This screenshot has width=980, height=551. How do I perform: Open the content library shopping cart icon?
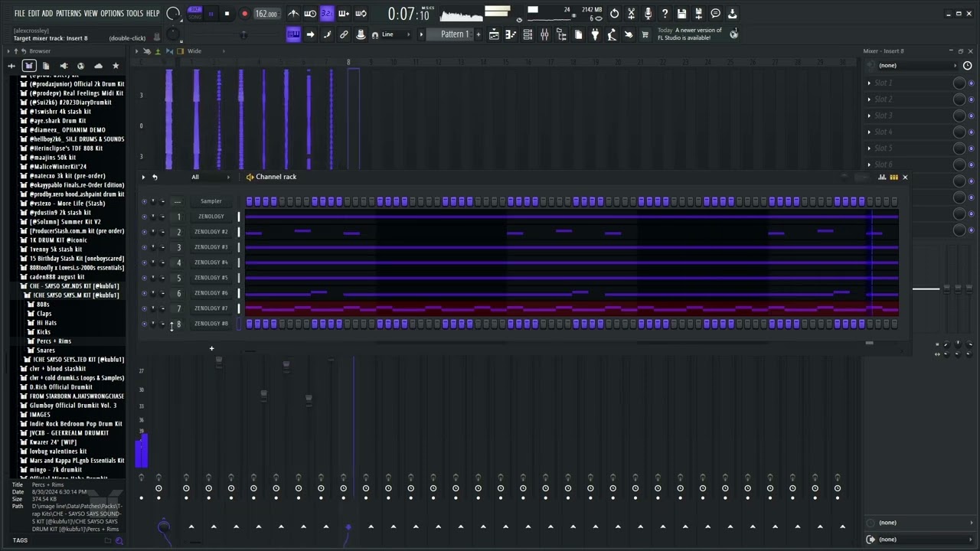(645, 34)
